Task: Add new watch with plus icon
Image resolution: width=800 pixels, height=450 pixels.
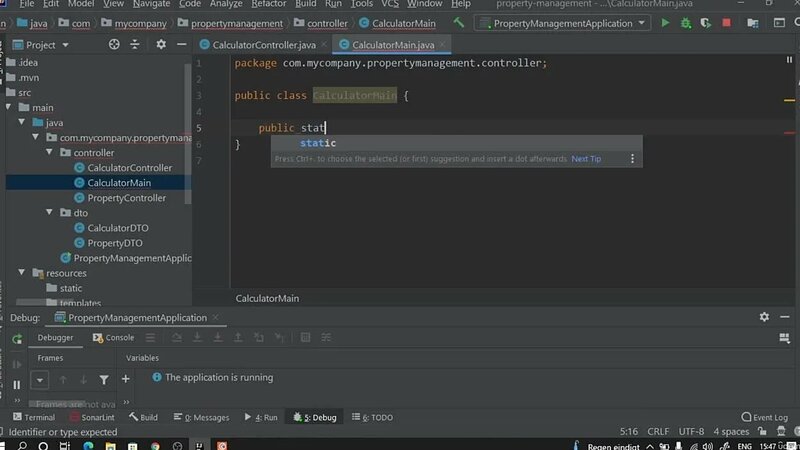Action: pos(126,379)
